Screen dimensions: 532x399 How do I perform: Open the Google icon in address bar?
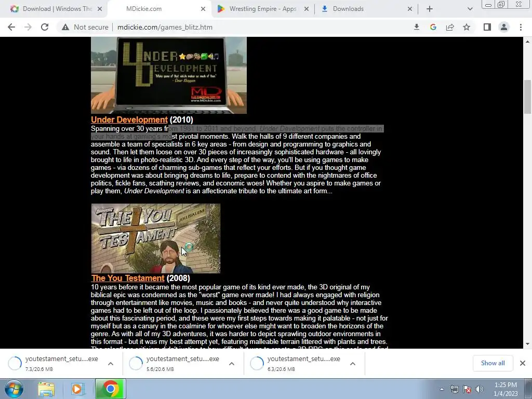pos(433,27)
